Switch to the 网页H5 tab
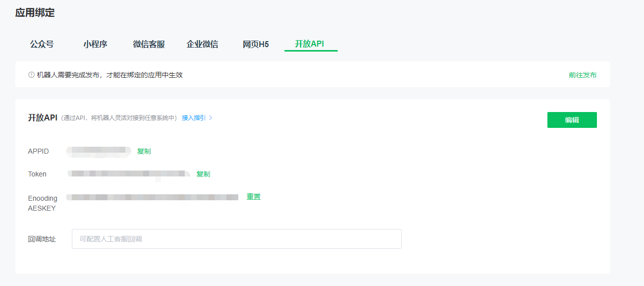Viewport: 644px width, 286px height. [256, 44]
